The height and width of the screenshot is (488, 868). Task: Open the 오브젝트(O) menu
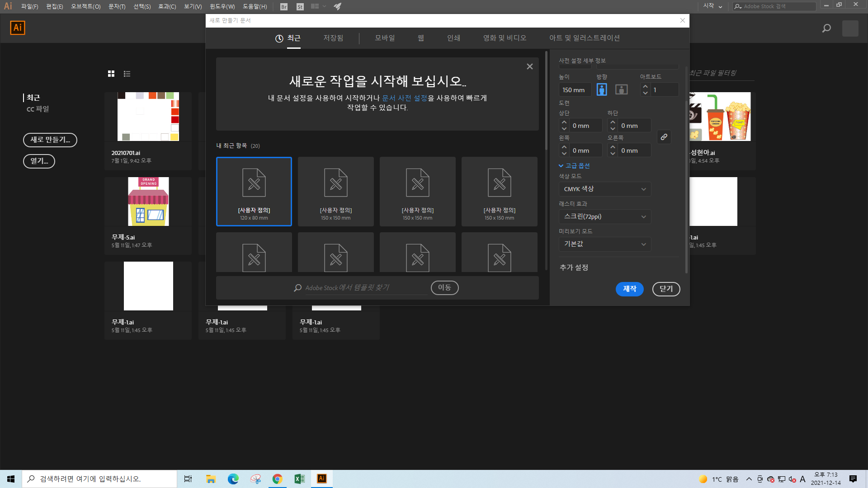[x=85, y=7]
